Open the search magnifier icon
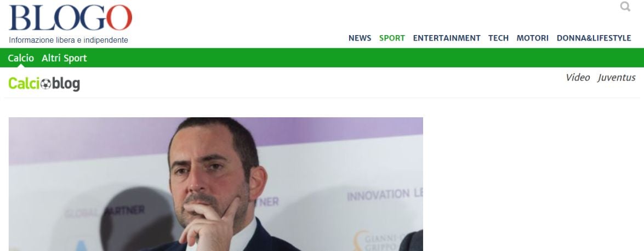The height and width of the screenshot is (251, 644). 625,7
